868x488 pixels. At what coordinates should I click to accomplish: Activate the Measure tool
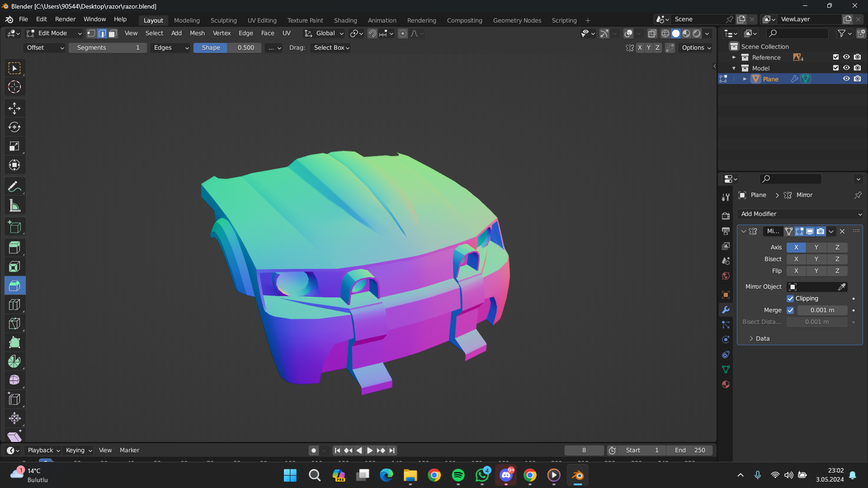pyautogui.click(x=14, y=206)
